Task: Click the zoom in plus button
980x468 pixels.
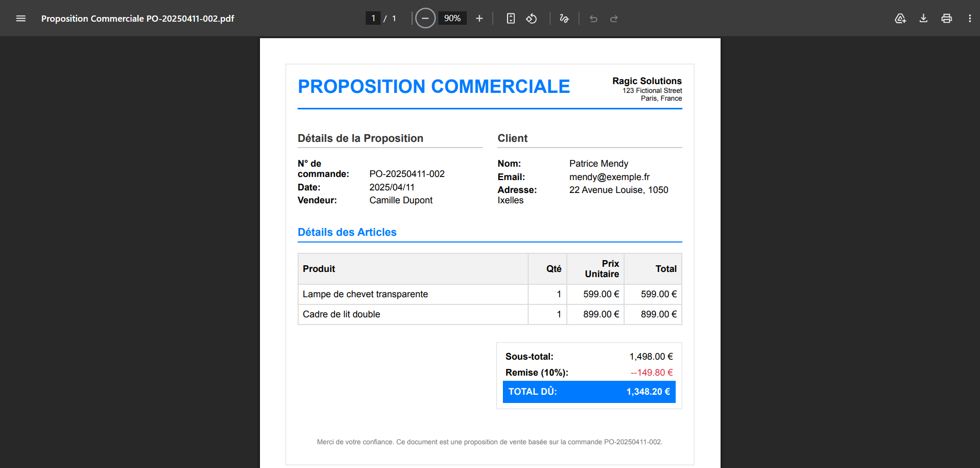Action: pyautogui.click(x=479, y=19)
